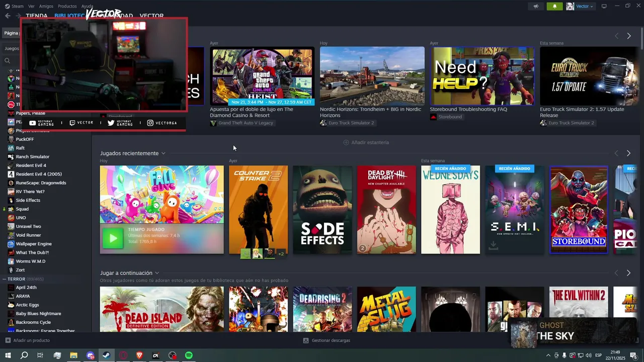Open the Ayuda menu
Viewport: 644px width, 362px height.
87,6
